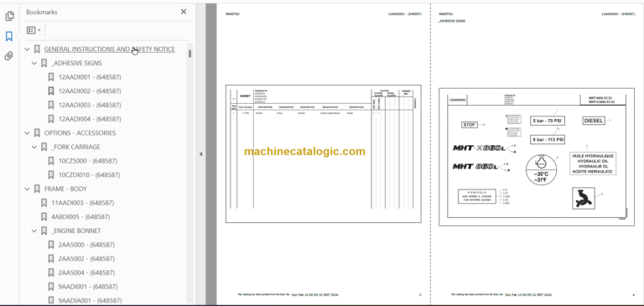644x306 pixels.
Task: Open the Attachments paperclip icon
Action: [x=9, y=56]
